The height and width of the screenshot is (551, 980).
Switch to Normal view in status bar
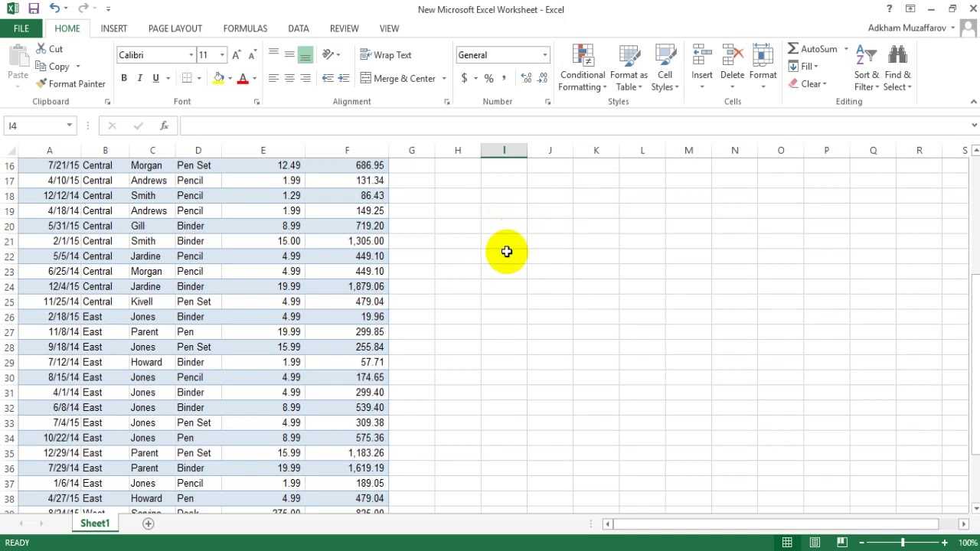coord(787,543)
